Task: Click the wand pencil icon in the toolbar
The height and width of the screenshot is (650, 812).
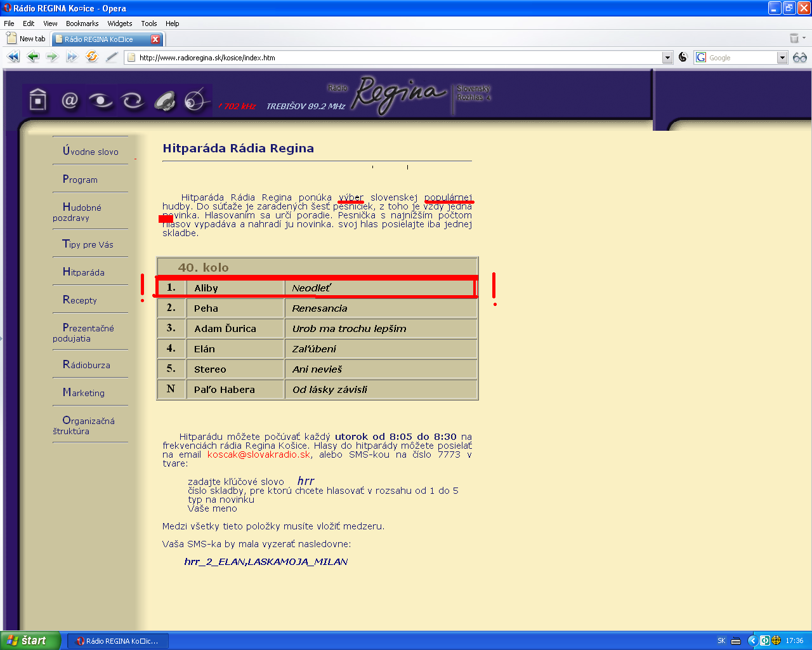Action: [112, 57]
